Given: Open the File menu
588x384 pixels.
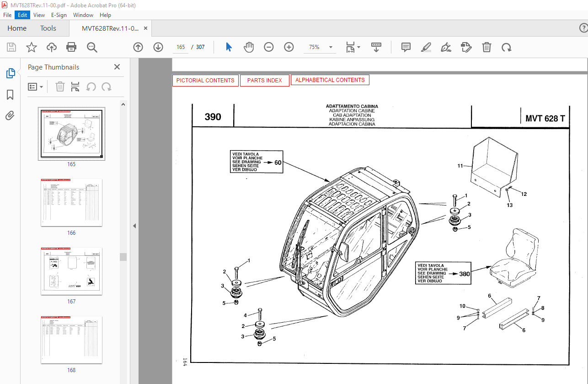Looking at the screenshot, I should click(x=7, y=15).
